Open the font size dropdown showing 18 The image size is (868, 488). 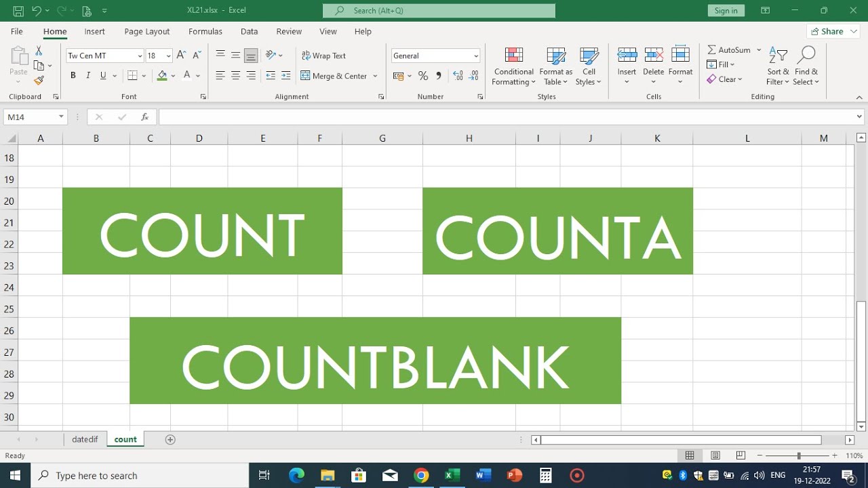click(169, 56)
